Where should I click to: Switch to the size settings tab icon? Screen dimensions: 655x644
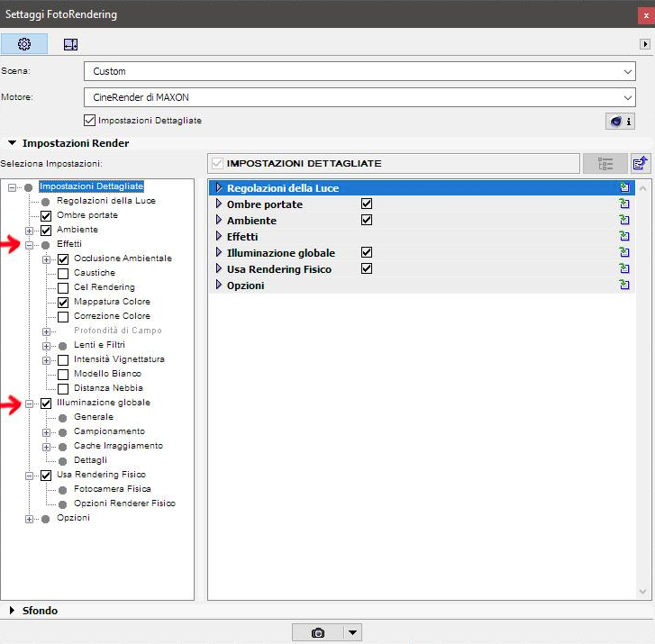tap(70, 43)
